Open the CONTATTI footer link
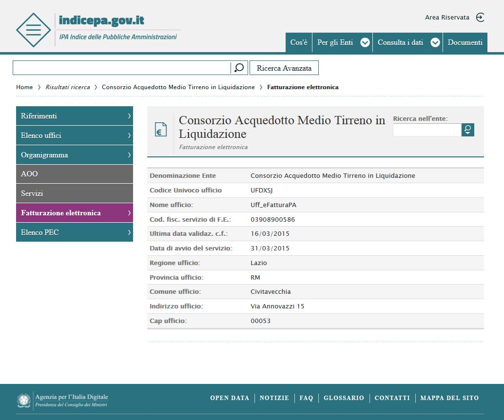The image size is (504, 420). 392,398
